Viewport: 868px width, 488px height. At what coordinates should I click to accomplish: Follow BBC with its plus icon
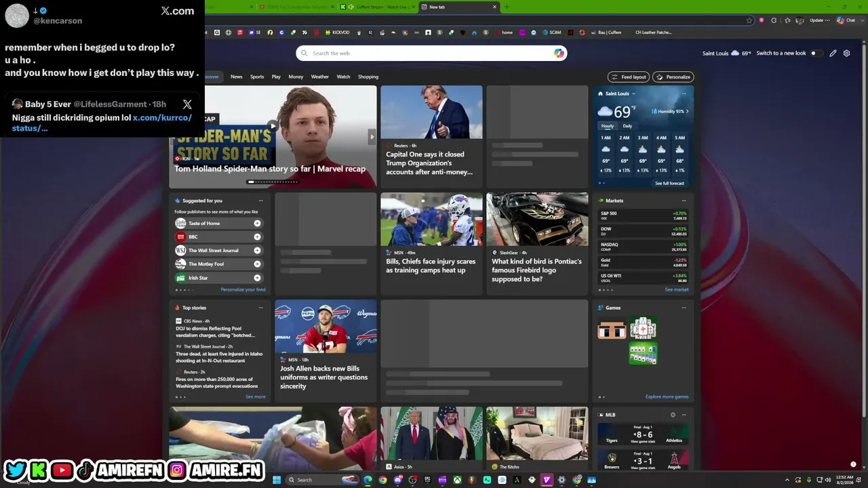[257, 237]
